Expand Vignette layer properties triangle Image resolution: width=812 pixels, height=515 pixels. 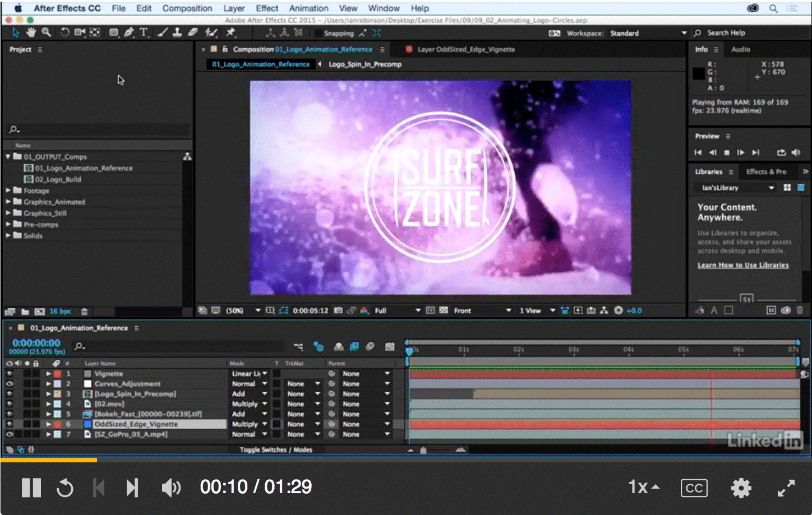[x=49, y=374]
